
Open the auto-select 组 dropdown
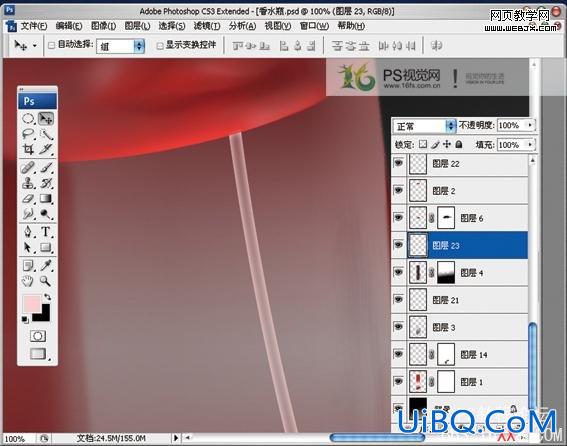120,46
